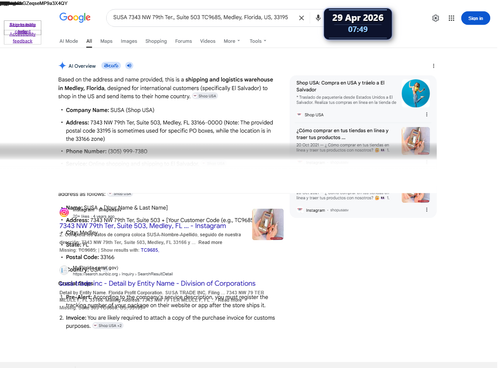Image resolution: width=500 pixels, height=368 pixels.
Task: Clear the search box with the X icon
Action: click(x=301, y=18)
